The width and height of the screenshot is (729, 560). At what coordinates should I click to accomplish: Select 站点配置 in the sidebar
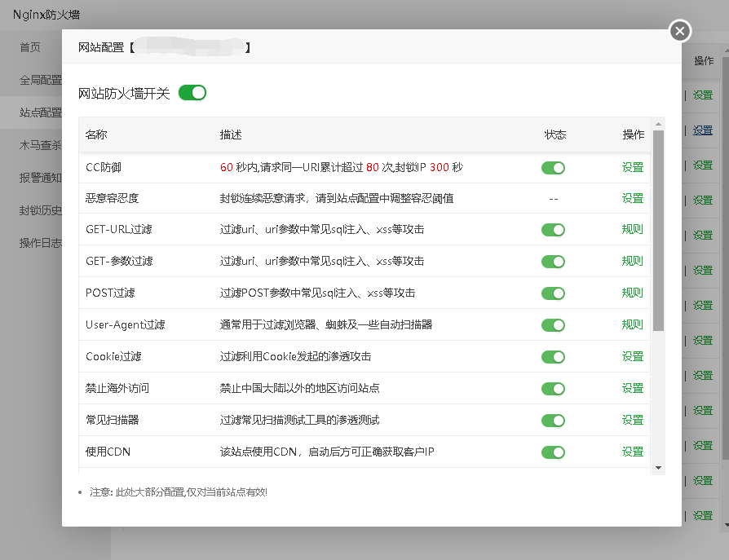(x=41, y=112)
